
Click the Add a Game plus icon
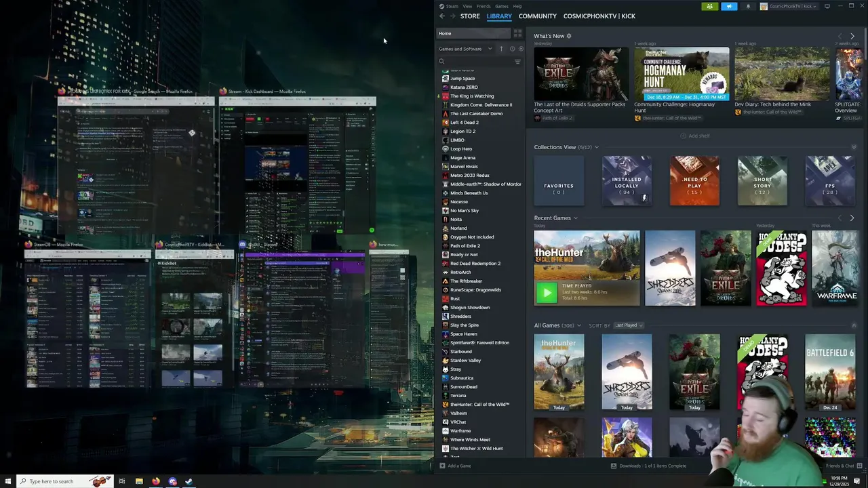(442, 466)
